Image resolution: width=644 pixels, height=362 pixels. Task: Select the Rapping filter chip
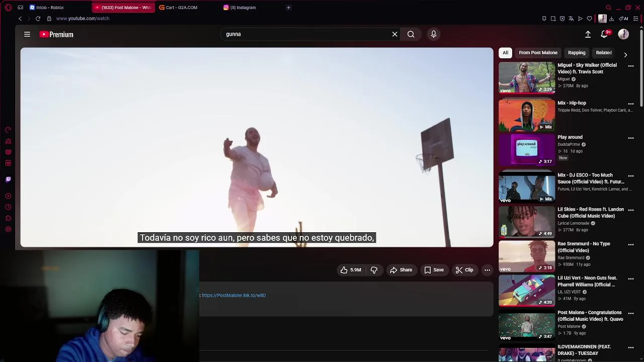(x=577, y=53)
